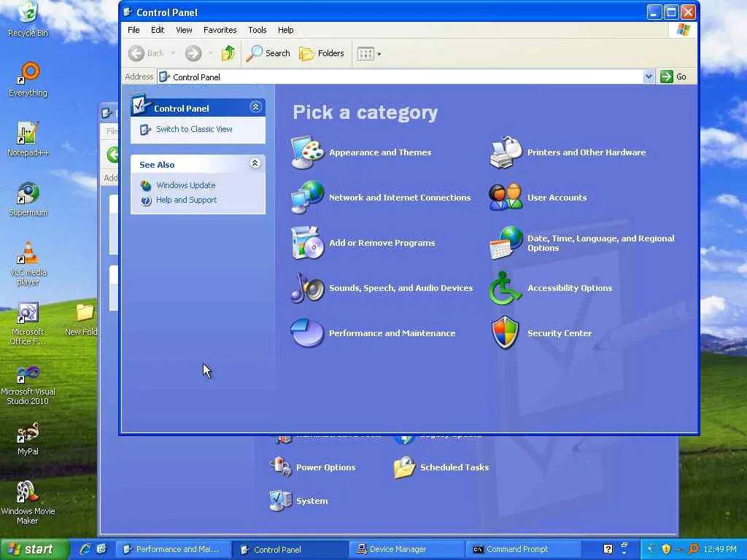Switch to Device Manager taskbar button

click(406, 549)
